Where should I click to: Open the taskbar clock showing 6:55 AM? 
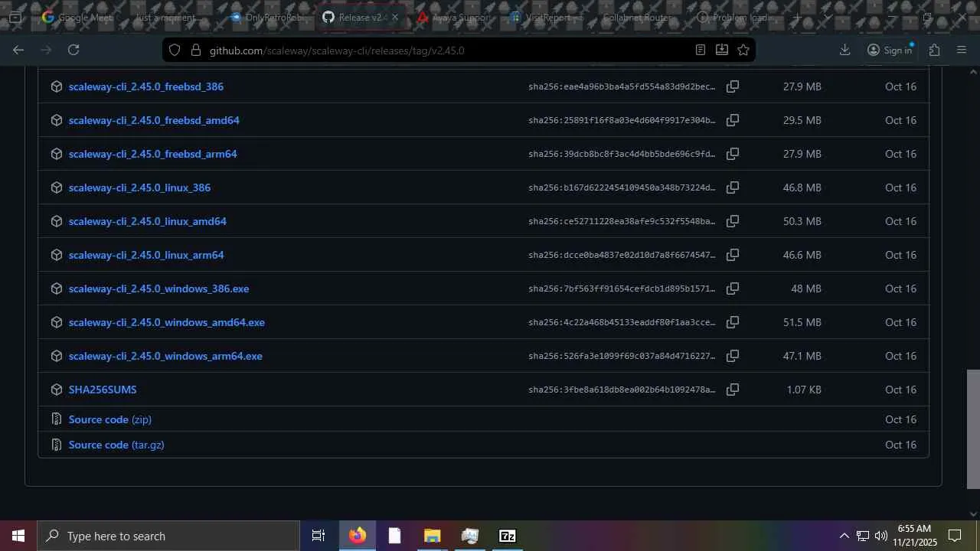[914, 536]
